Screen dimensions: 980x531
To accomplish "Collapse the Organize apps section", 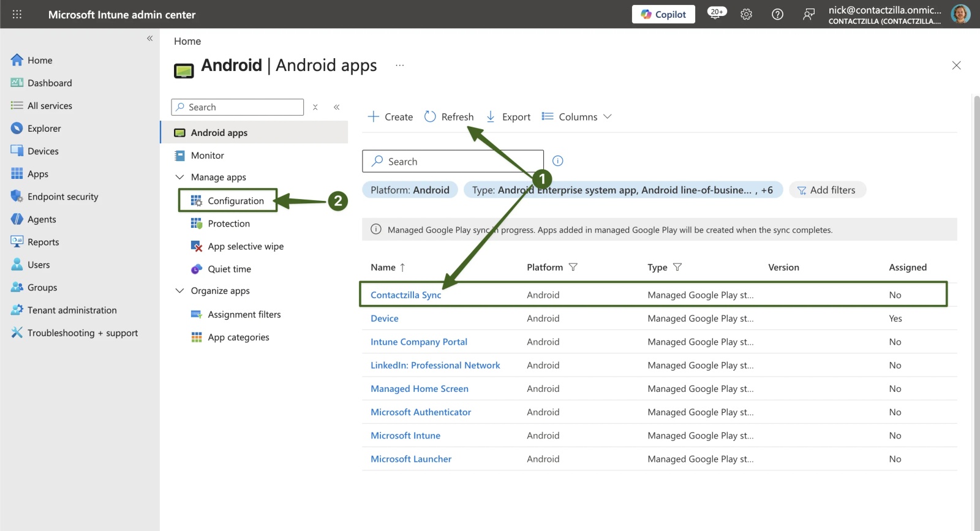I will (x=179, y=291).
